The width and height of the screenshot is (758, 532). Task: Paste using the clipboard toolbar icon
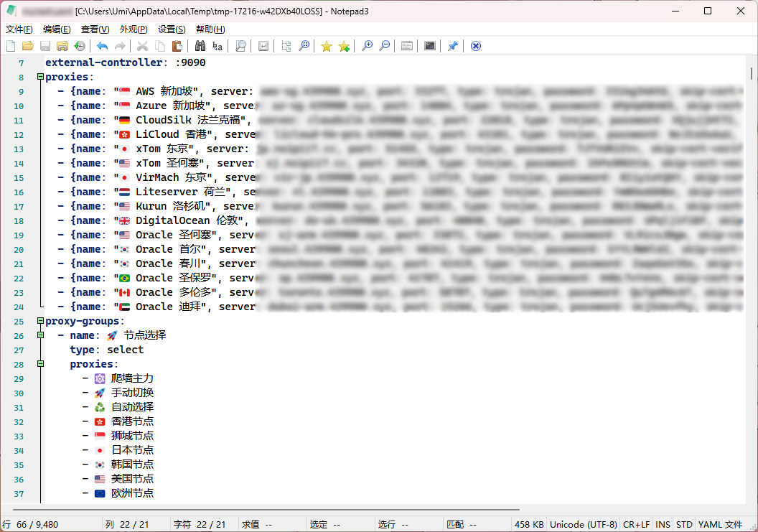[177, 46]
